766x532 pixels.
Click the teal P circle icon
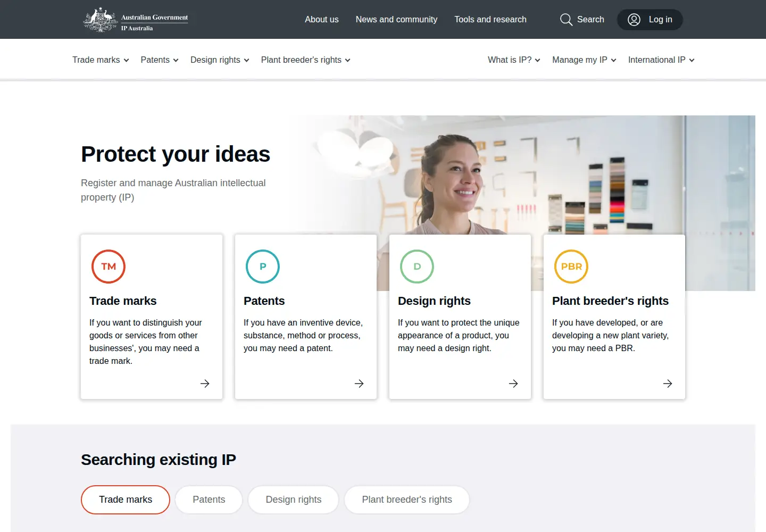point(263,267)
